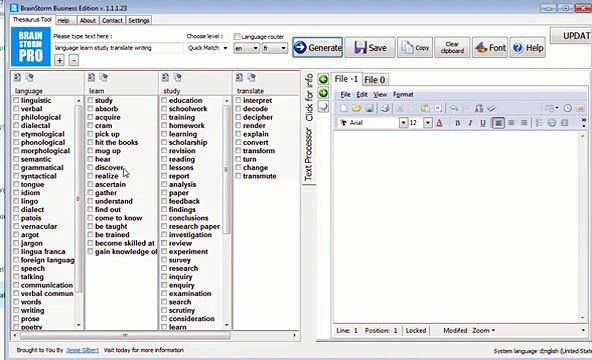
Task: Click the first icon above the 'learn' column
Action: point(91,77)
